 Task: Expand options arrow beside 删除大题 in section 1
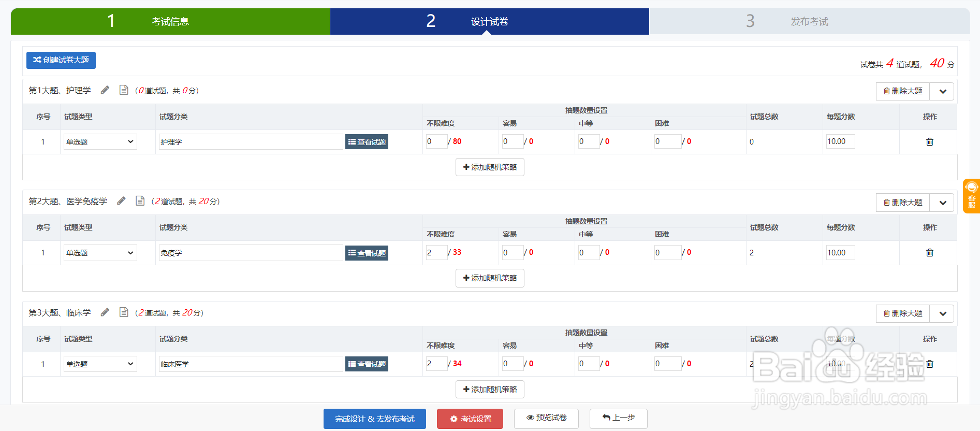point(942,91)
